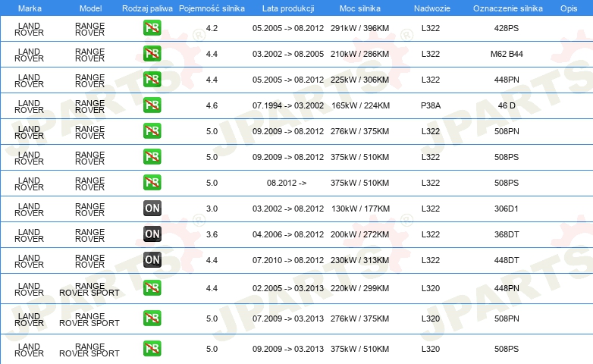Click the Model column header
The width and height of the screenshot is (593, 364).
[x=91, y=8]
